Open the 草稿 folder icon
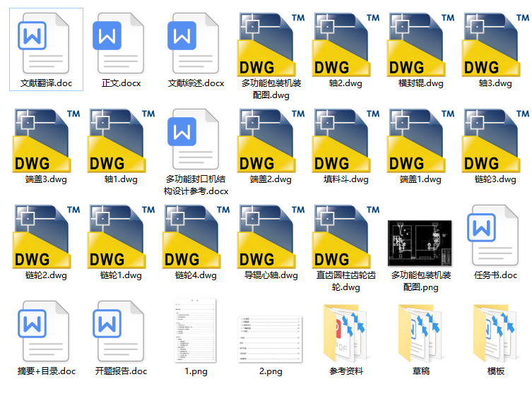The height and width of the screenshot is (396, 532). [x=421, y=333]
